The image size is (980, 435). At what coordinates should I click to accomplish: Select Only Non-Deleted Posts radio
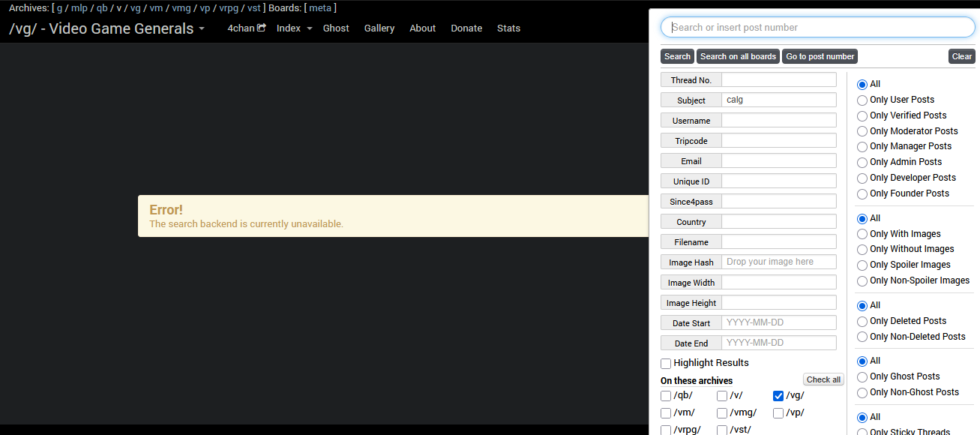click(x=862, y=337)
